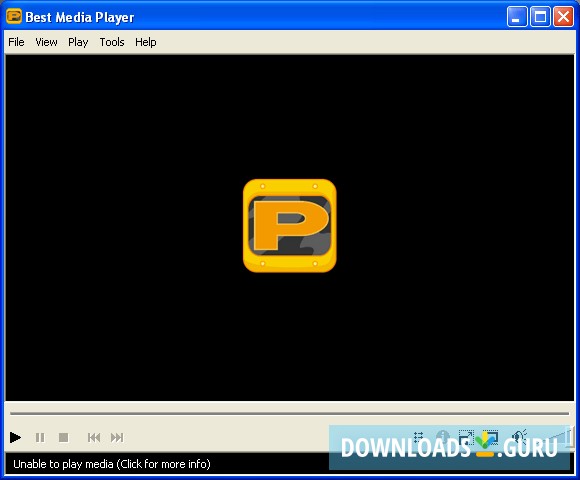The image size is (580, 480).
Task: Close the Best Media Player window
Action: pos(563,17)
